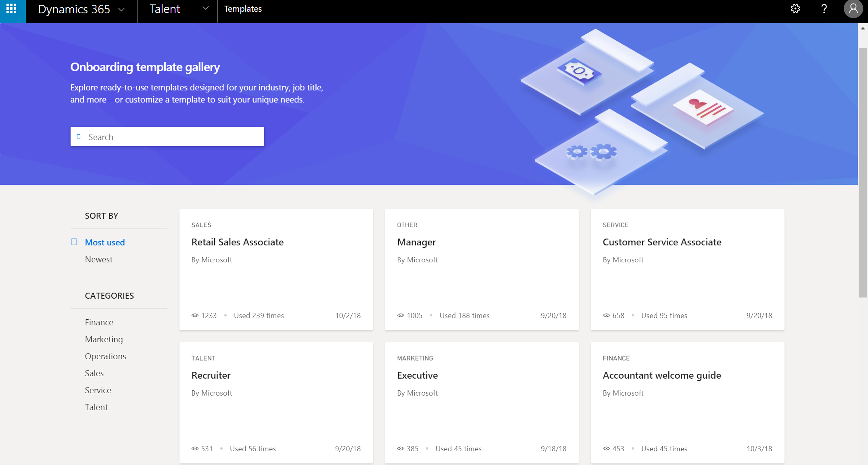The image size is (868, 465).
Task: Expand the CATEGORIES section heading
Action: click(x=109, y=295)
